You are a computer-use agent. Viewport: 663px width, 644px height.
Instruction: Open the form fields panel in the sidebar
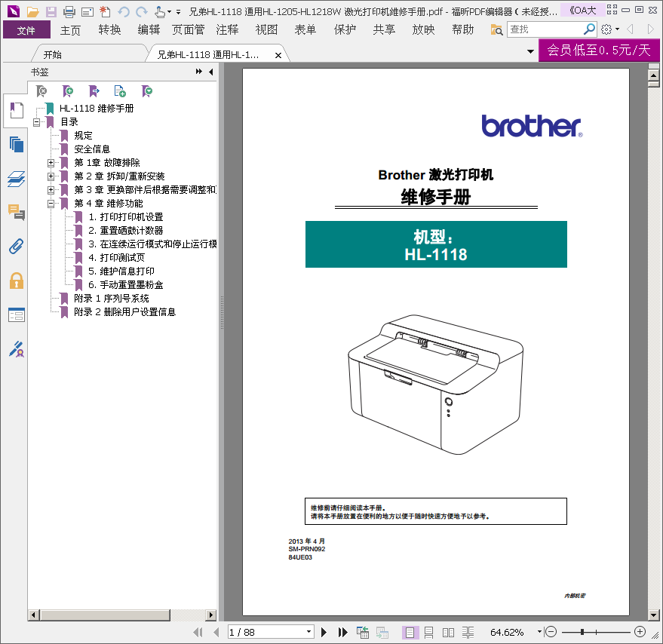[x=17, y=315]
